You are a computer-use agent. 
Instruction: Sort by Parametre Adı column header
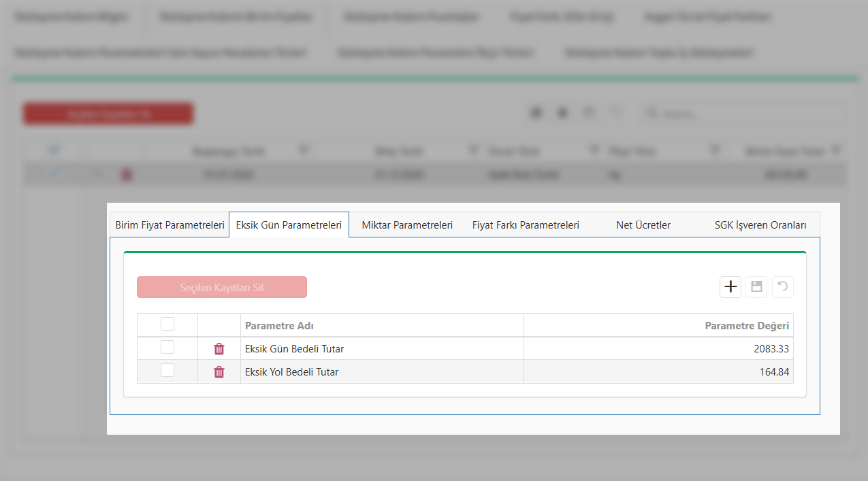click(279, 326)
